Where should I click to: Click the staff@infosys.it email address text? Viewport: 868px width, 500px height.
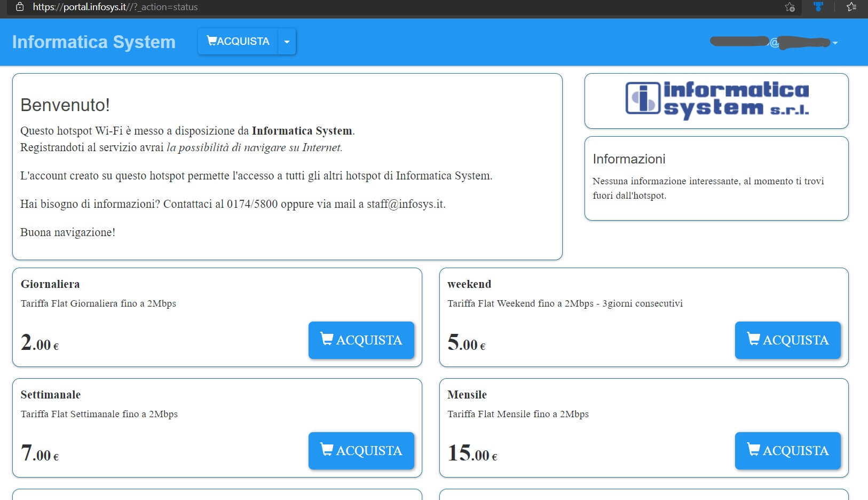click(x=405, y=204)
